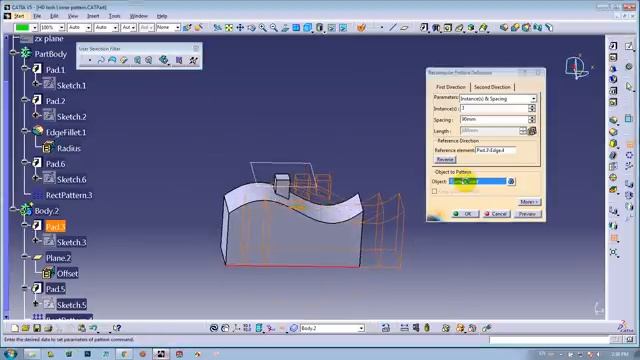
Task: Click the Instance(s) spinner arrows
Action: click(531, 108)
